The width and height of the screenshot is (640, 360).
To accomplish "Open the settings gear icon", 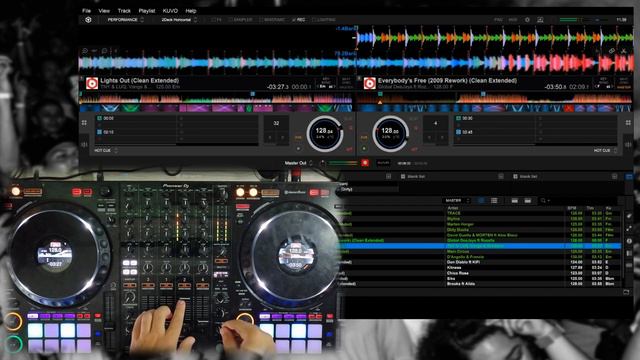I will [x=527, y=20].
